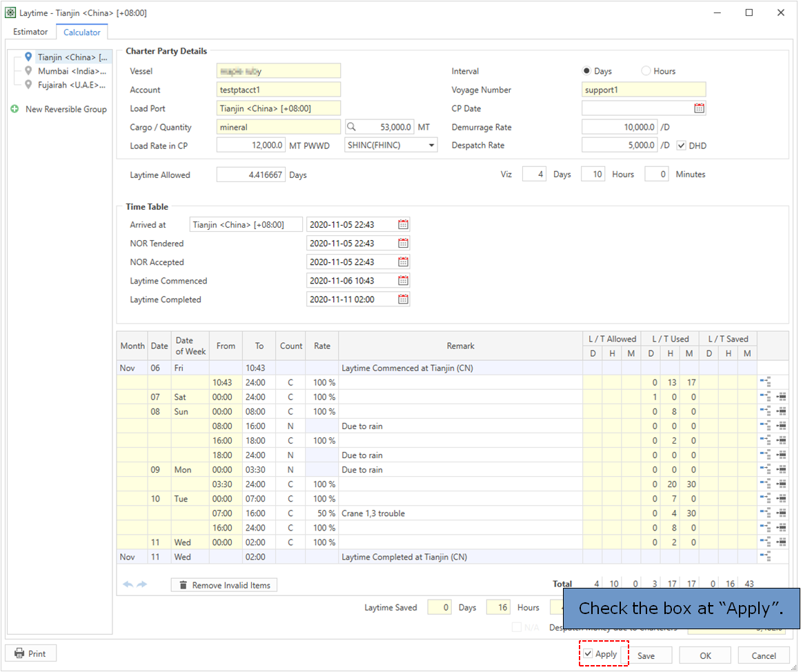Toggle the Apply checkbox
Screen dimensions: 801x672
588,654
